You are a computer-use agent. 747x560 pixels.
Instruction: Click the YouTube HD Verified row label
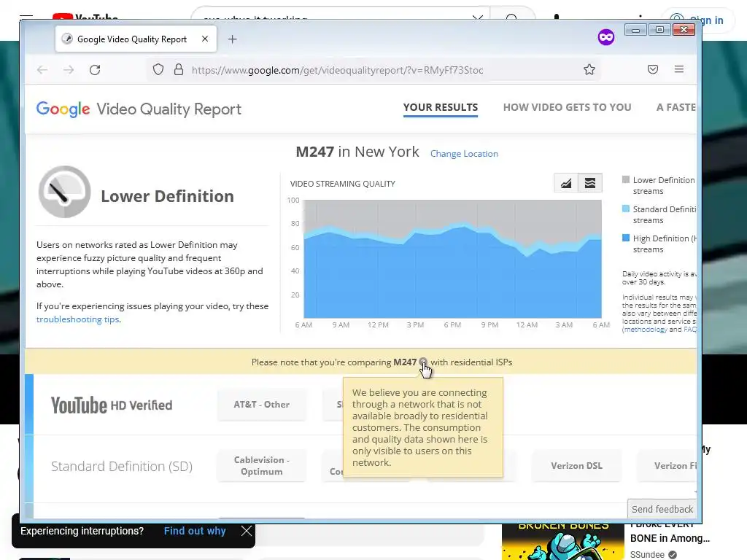112,405
